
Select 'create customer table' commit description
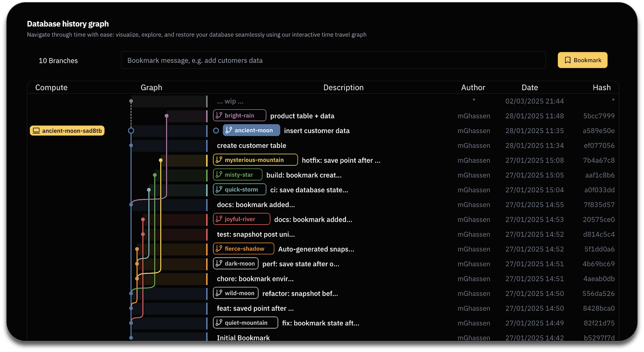[x=252, y=145]
